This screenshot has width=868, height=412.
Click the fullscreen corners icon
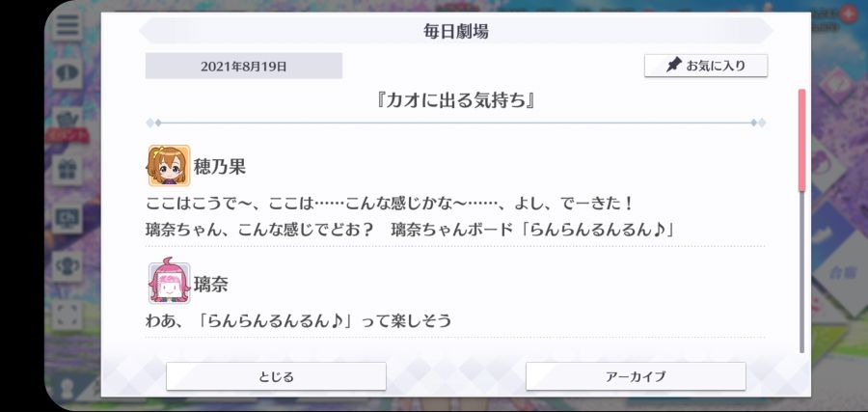[68, 315]
